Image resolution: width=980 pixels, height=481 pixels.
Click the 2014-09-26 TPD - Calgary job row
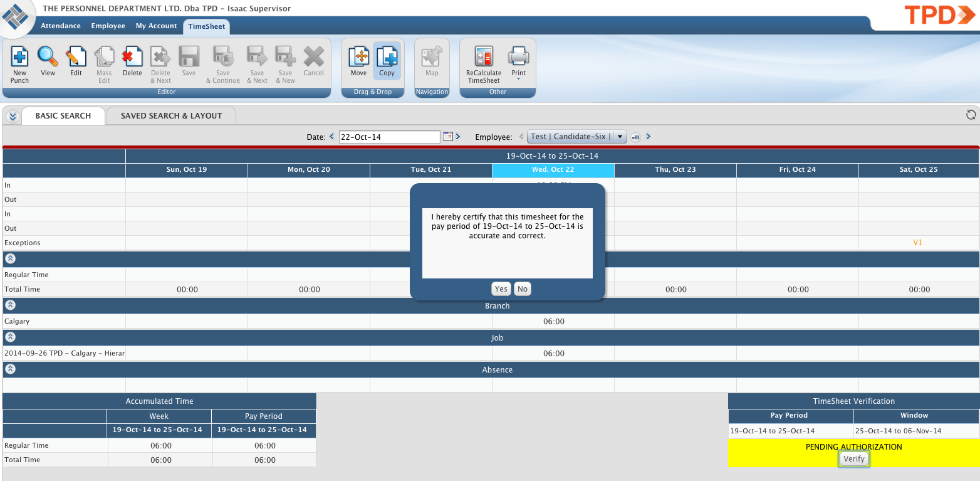pos(64,354)
